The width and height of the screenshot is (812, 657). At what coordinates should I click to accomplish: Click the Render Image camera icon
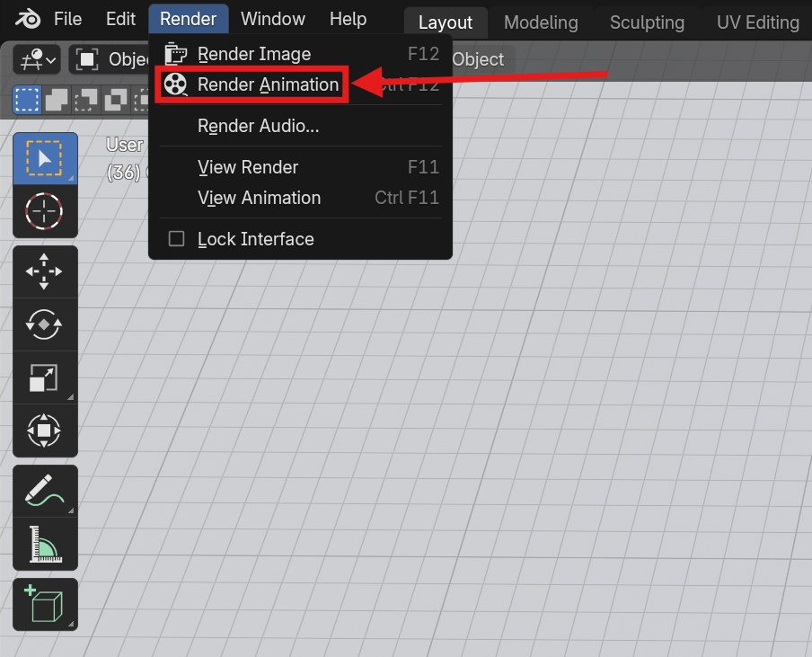click(175, 53)
